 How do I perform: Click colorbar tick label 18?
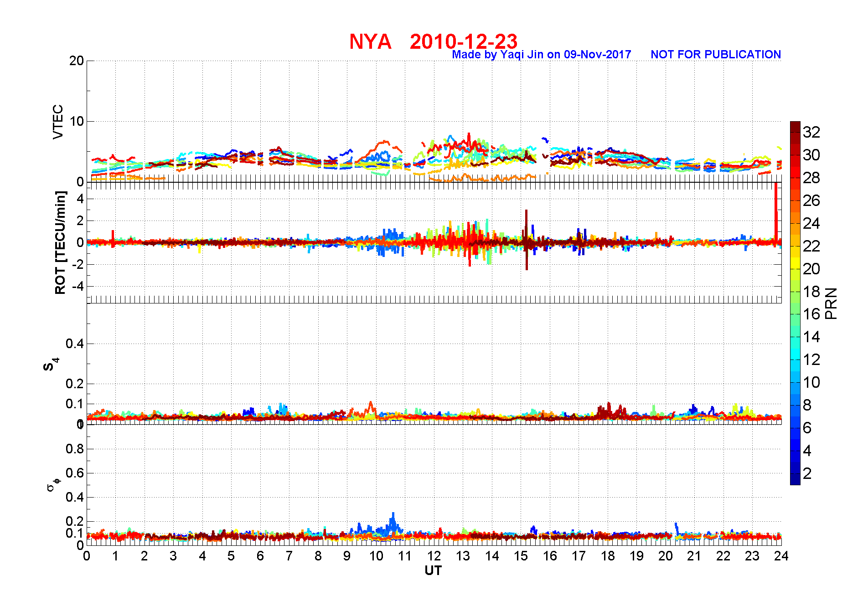coord(811,292)
